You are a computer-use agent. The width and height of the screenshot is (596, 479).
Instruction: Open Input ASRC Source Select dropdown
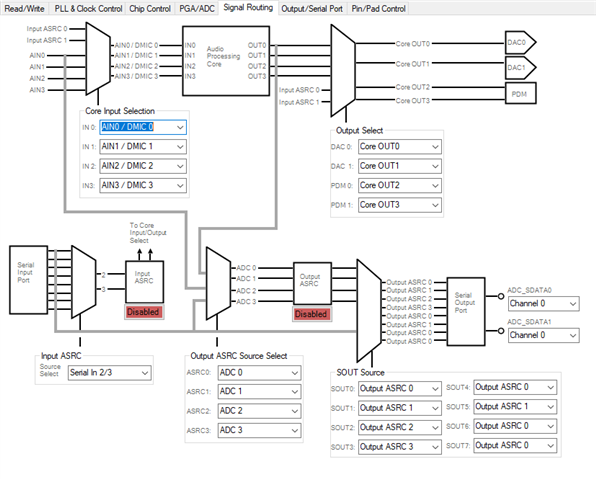tap(109, 373)
